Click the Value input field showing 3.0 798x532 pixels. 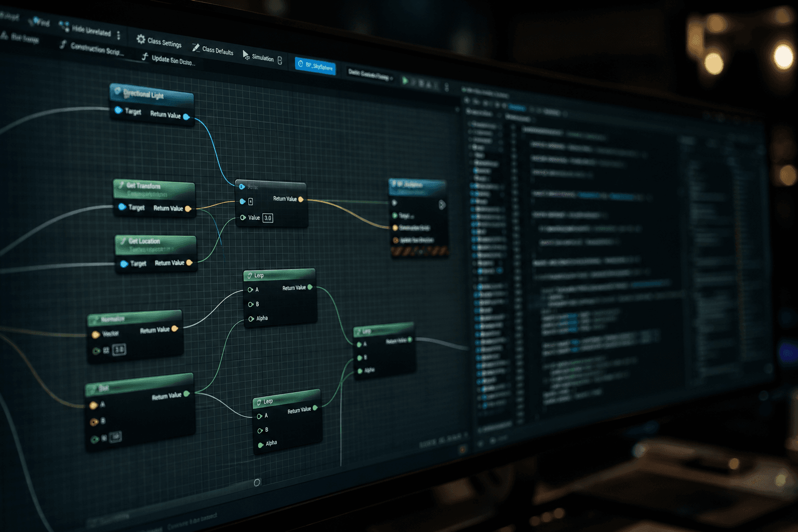pos(268,218)
